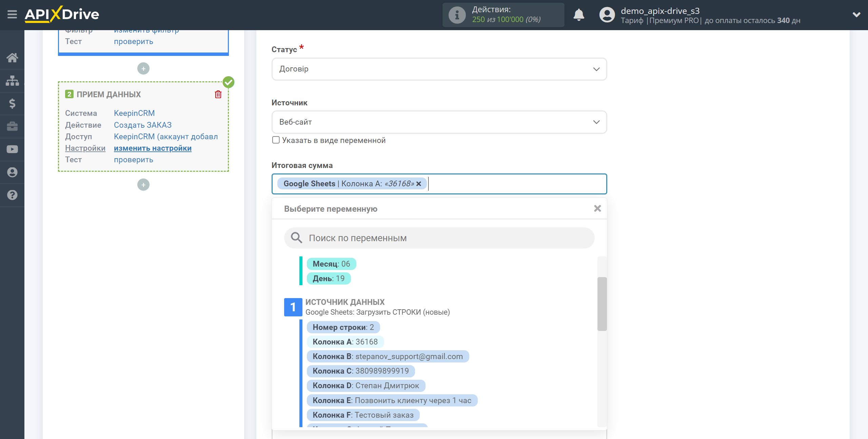Image resolution: width=868 pixels, height=439 pixels.
Task: Open the briefcase sidebar icon
Action: point(12,126)
